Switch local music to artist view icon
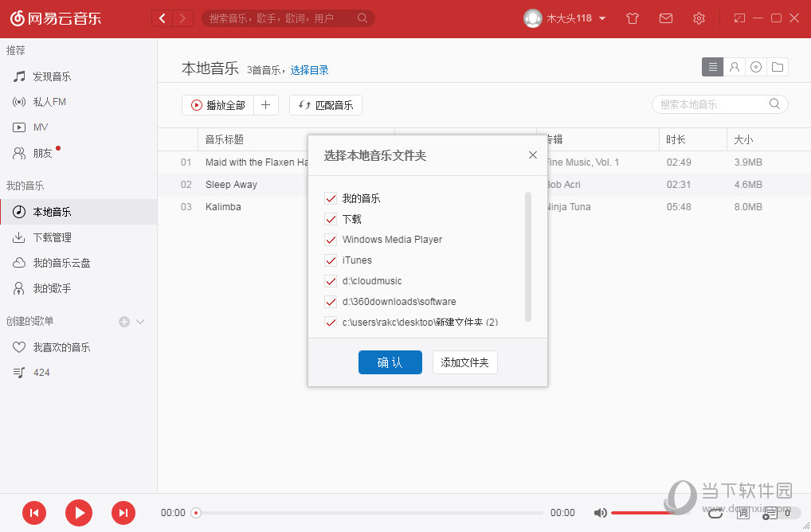Viewport: 811px width, 532px height. point(734,67)
